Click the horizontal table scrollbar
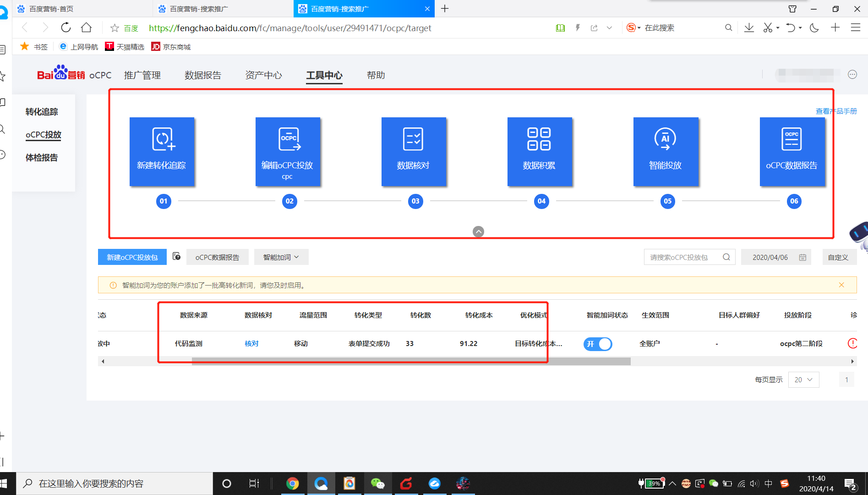The width and height of the screenshot is (868, 495). tap(411, 362)
